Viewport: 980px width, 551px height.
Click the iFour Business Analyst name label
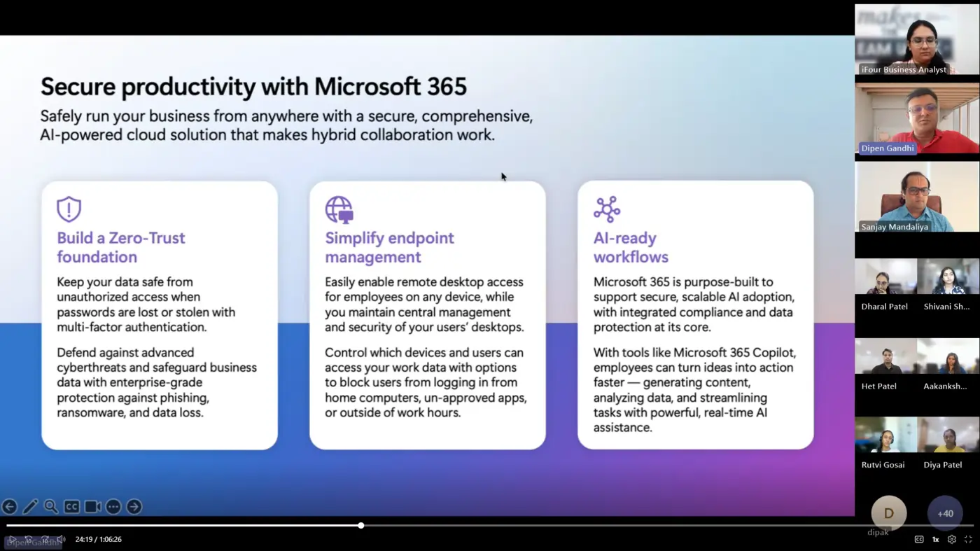tap(904, 69)
